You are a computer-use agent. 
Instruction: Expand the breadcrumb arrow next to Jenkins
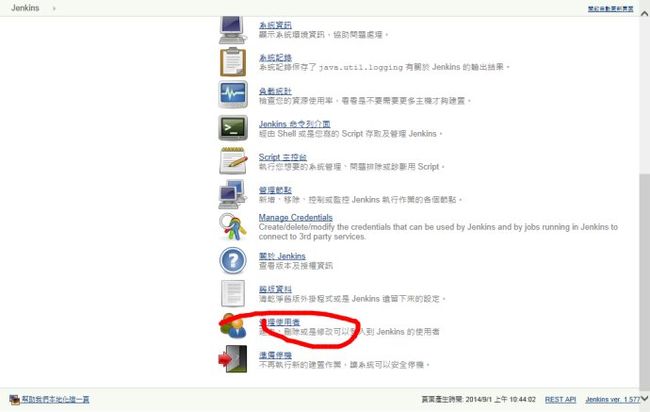[x=54, y=8]
